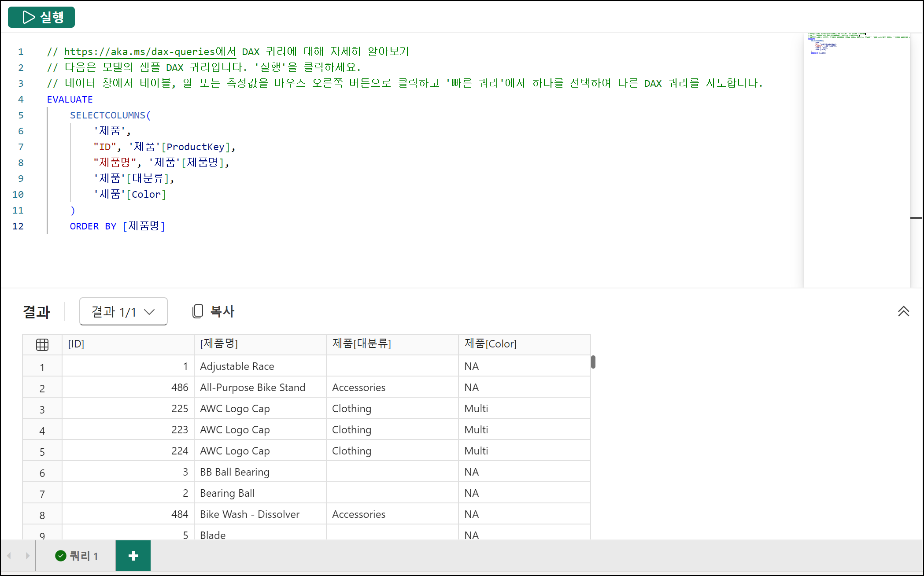Click the [ID] column header

tap(128, 344)
